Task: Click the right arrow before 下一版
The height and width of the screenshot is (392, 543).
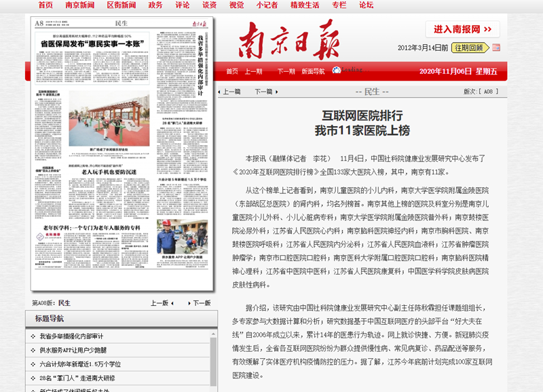Action: pyautogui.click(x=189, y=303)
